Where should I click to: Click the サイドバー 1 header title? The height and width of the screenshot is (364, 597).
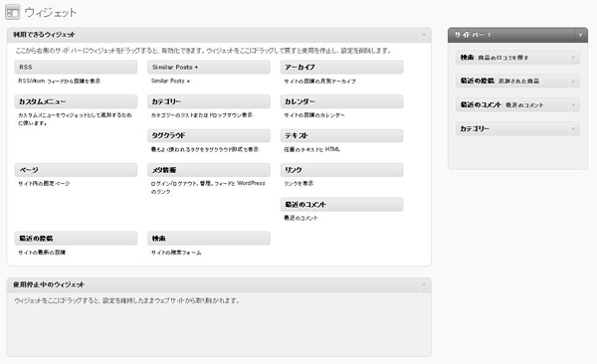pos(472,35)
